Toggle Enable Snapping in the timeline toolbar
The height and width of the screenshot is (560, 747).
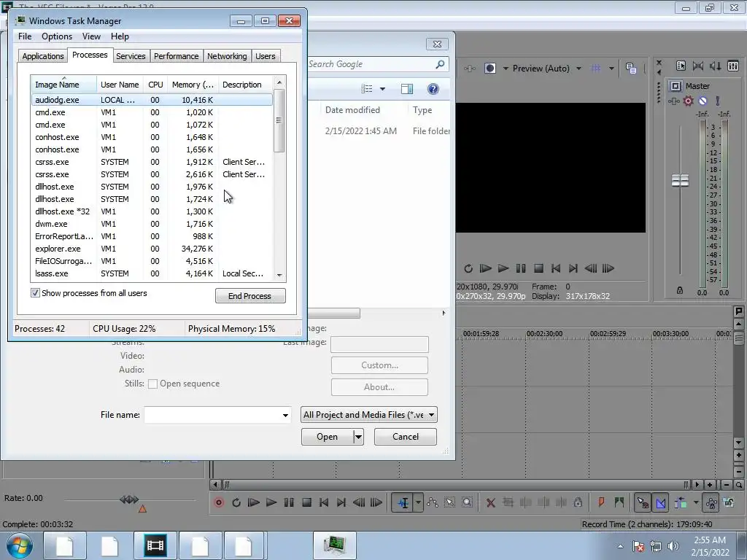643,502
